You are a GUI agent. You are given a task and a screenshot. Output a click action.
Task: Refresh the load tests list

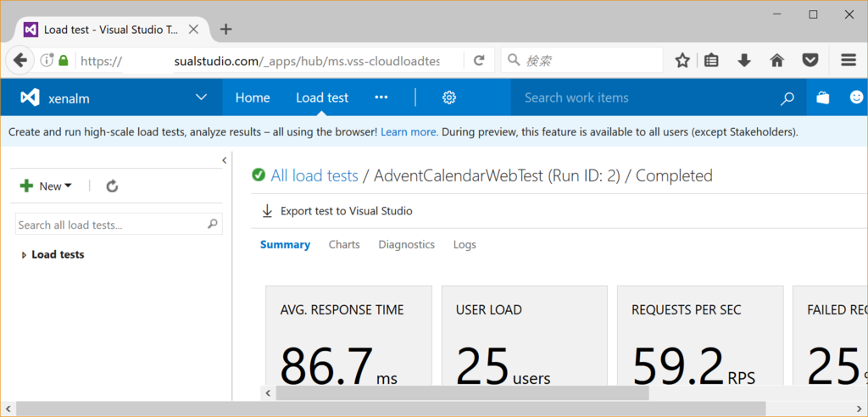point(113,186)
